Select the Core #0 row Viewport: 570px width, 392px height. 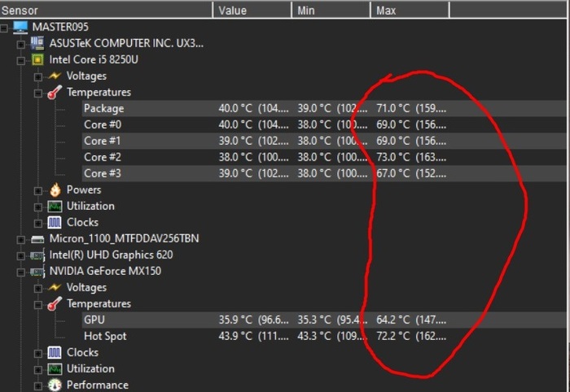click(326, 124)
